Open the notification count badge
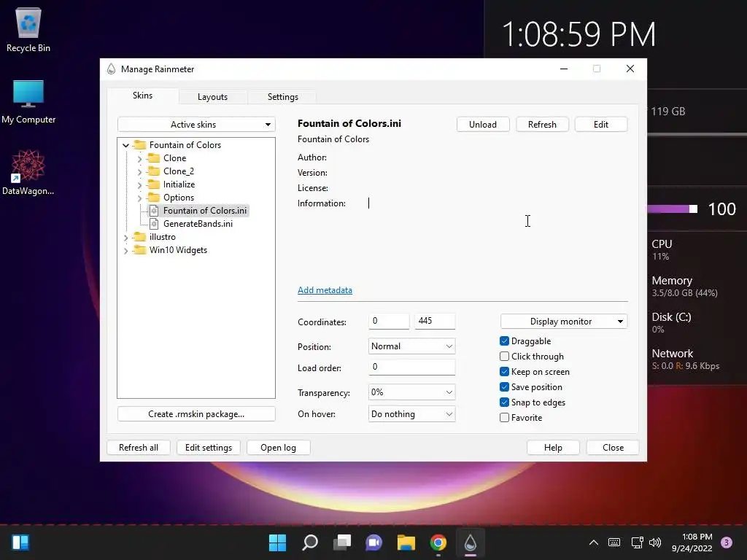747x560 pixels. tap(727, 542)
